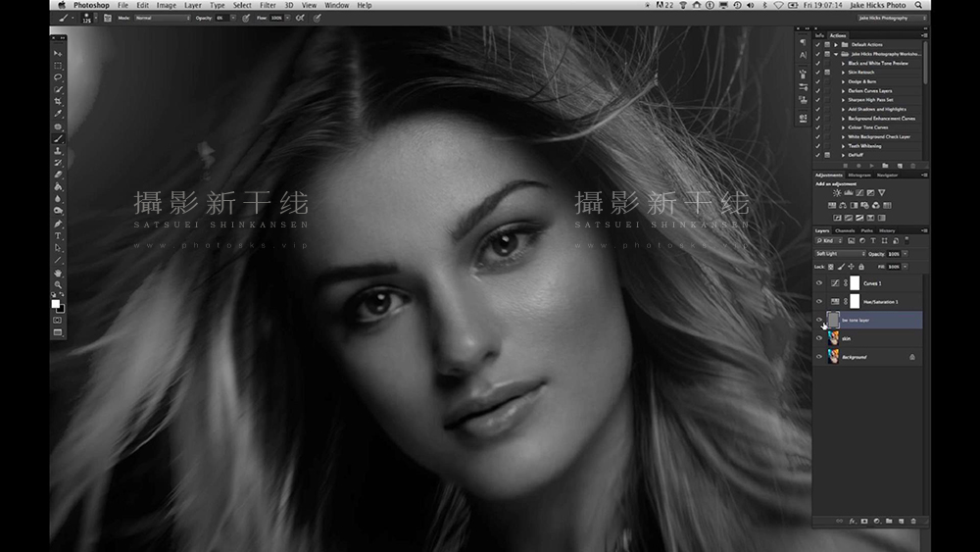Switch to the History tab
The height and width of the screenshot is (552, 980).
point(886,230)
